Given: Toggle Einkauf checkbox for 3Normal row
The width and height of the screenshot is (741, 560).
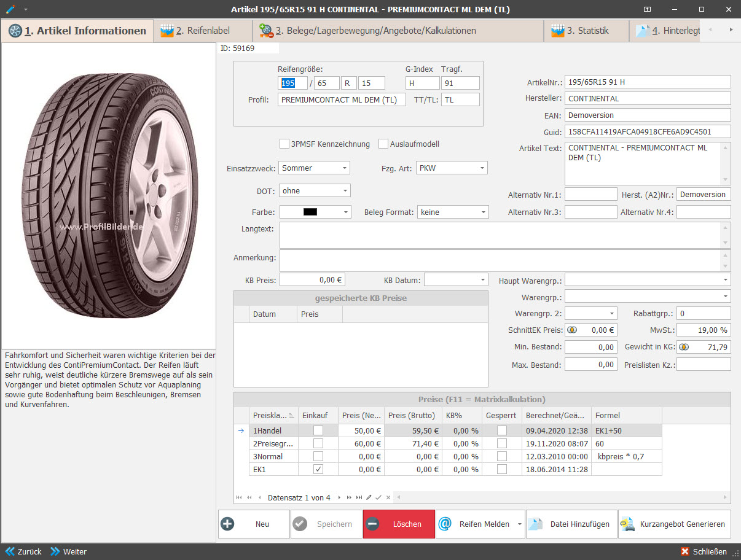Looking at the screenshot, I should (x=318, y=456).
